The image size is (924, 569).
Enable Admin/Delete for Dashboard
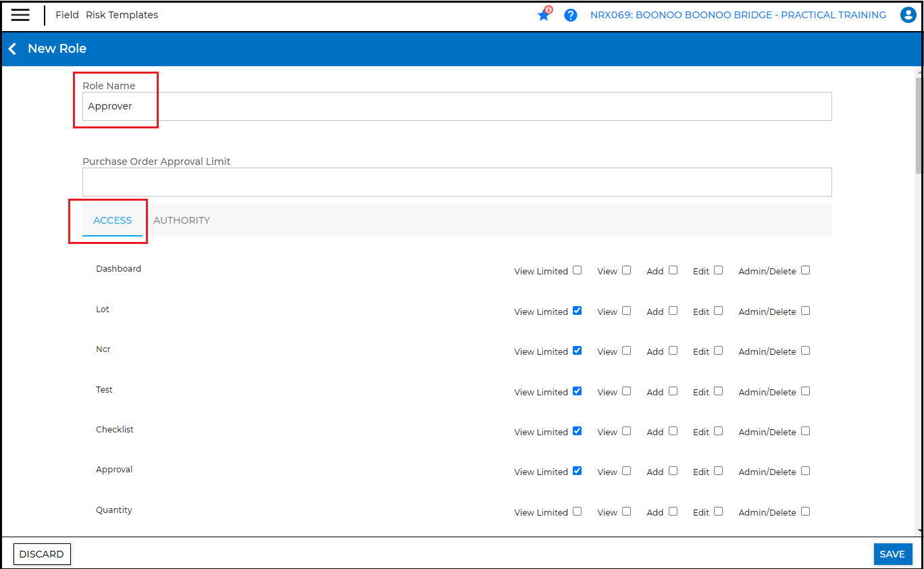click(x=805, y=270)
